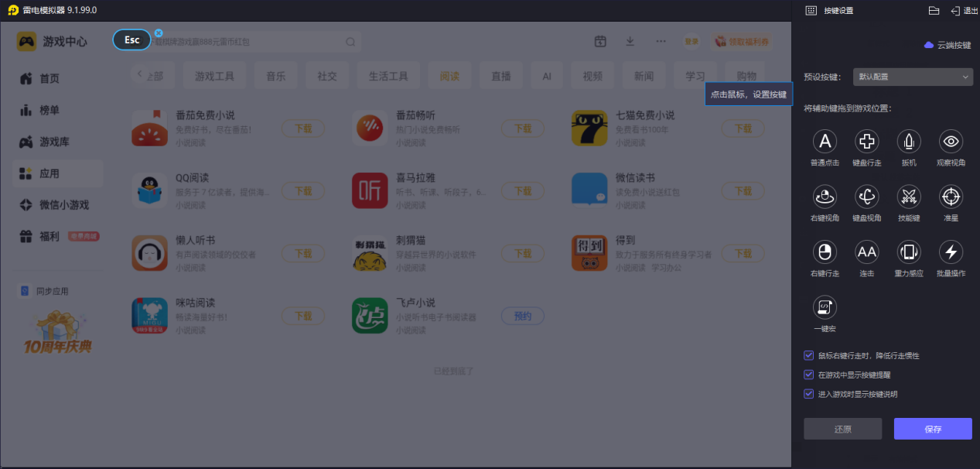Toggle 进入游戏时显示按键说明 checkbox
Image resolution: width=980 pixels, height=469 pixels.
coord(809,394)
